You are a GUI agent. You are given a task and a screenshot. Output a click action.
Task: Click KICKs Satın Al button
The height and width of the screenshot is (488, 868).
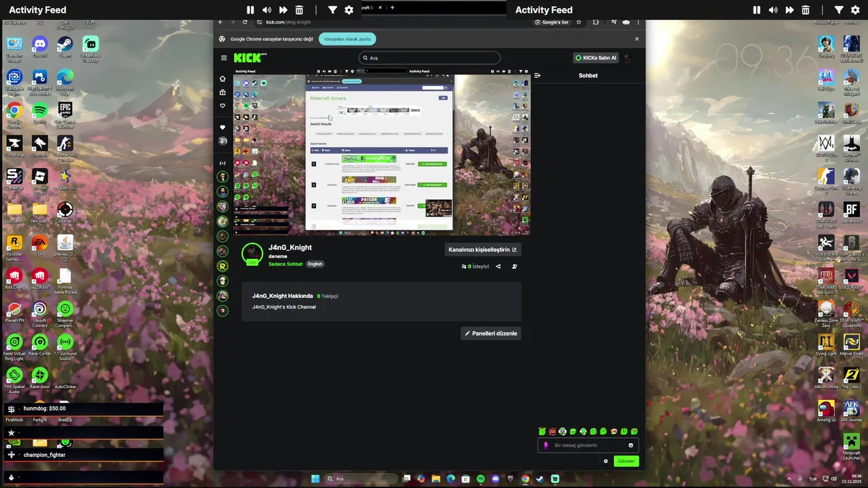click(x=596, y=58)
